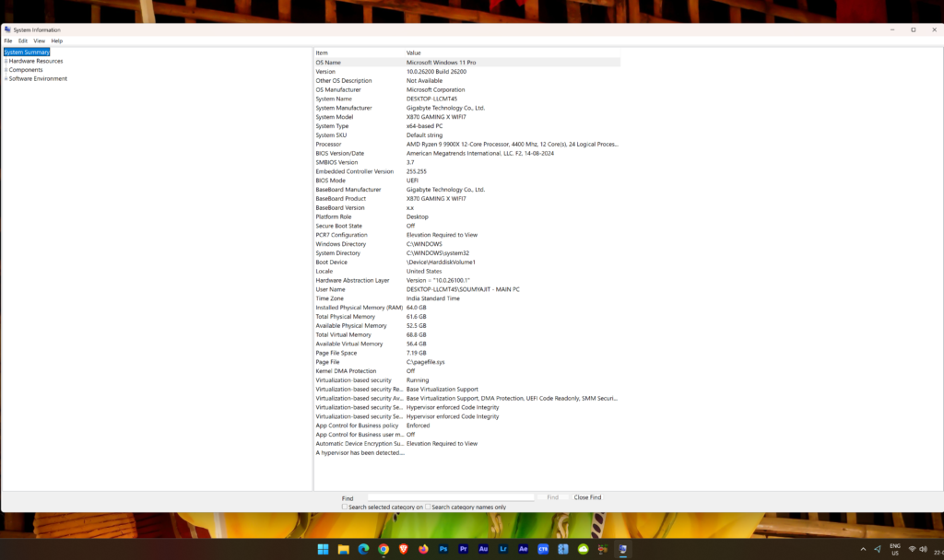Select Installed Physical Memory (RAM) row
This screenshot has height=560, width=944.
pos(467,308)
